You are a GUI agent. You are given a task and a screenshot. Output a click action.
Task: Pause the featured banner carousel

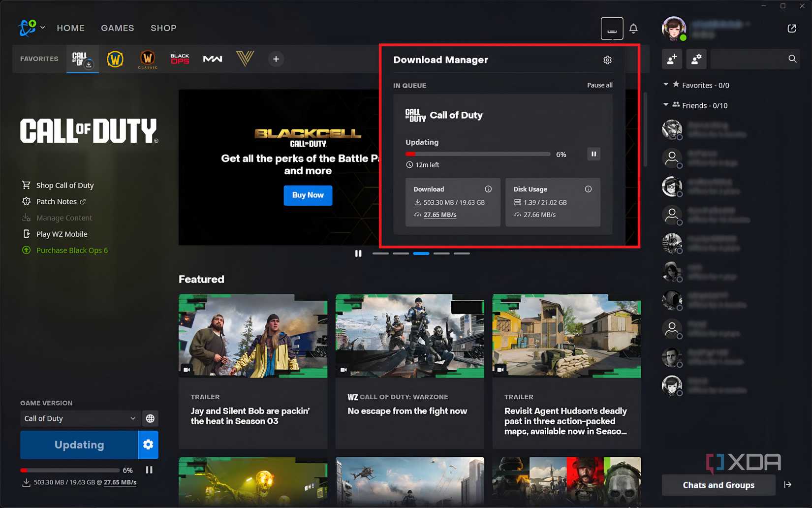tap(358, 253)
